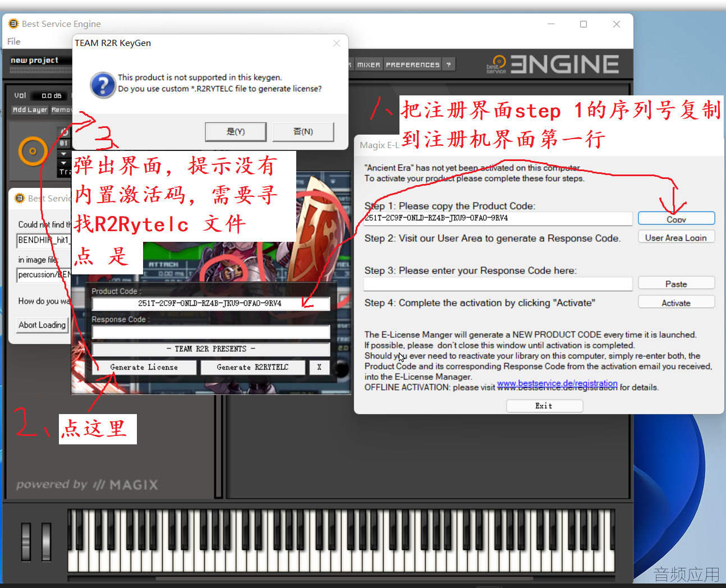Click the powered by MAGIX logo
This screenshot has height=588, width=726.
pyautogui.click(x=87, y=485)
